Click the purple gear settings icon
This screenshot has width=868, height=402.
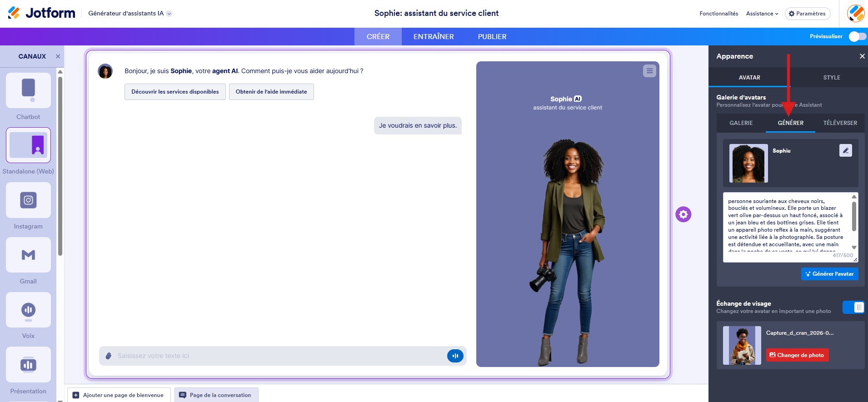pos(683,214)
